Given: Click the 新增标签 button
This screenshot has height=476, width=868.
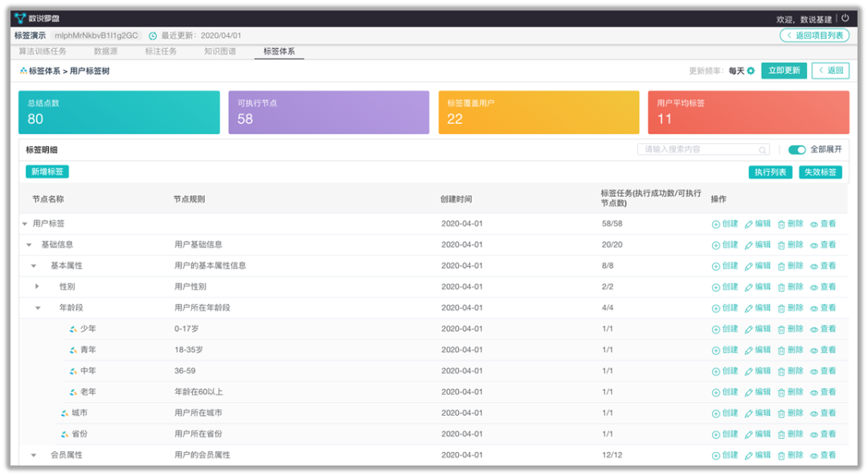Looking at the screenshot, I should coord(47,172).
